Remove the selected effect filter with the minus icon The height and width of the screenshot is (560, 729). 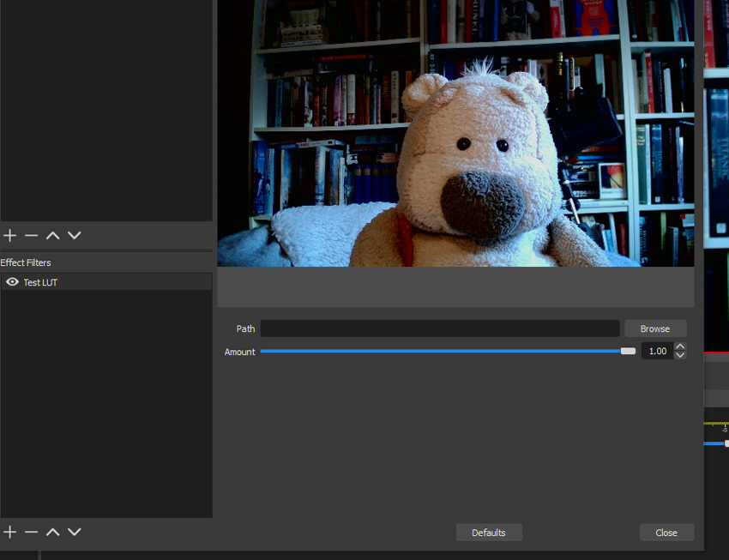31,532
